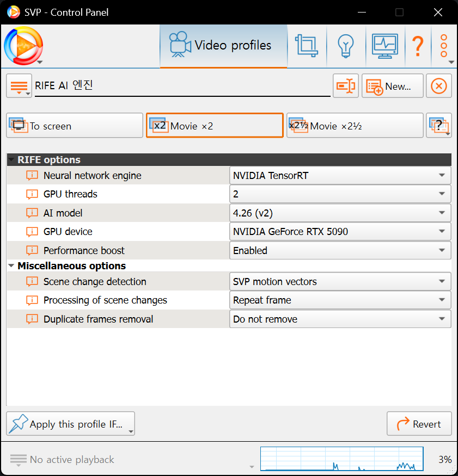Open the AI model dropdown
Viewport: 458px width, 476px height.
pyautogui.click(x=340, y=213)
